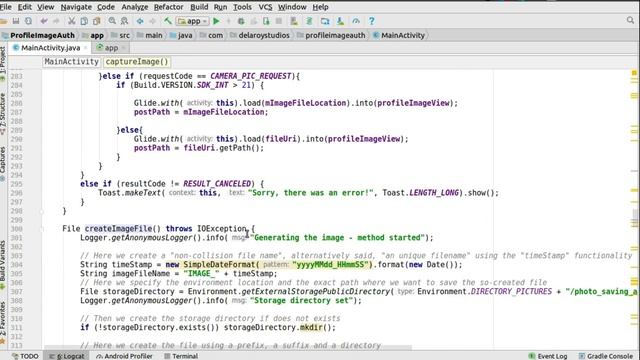Click the Project Structure icon
Screen dimensions: 640x360
tap(325, 21)
